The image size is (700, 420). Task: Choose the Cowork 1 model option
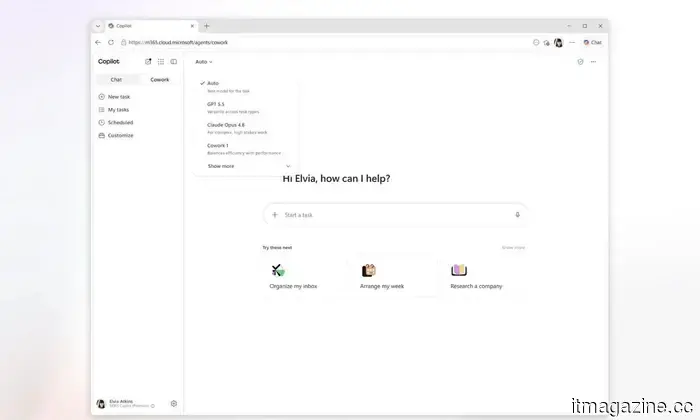[x=246, y=149]
